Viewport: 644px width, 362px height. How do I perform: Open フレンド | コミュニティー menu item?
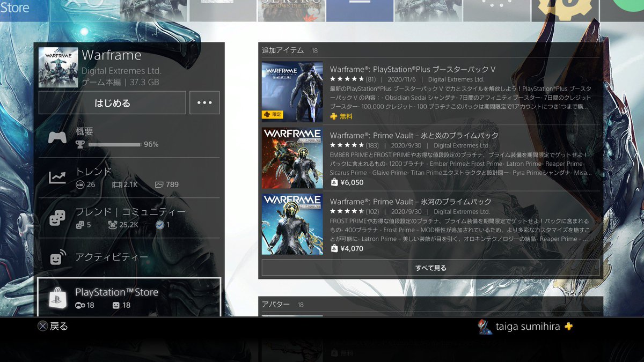point(129,218)
